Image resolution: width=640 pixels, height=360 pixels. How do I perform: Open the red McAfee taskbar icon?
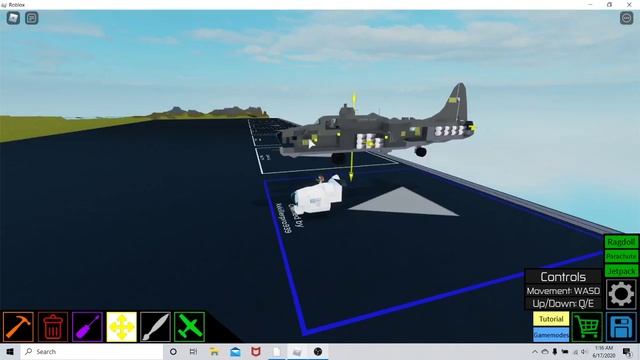(x=256, y=351)
